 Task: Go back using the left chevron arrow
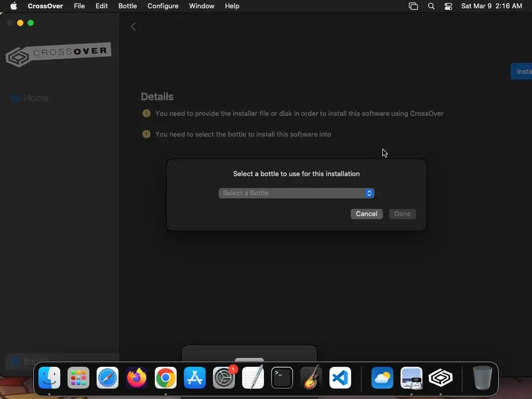[134, 26]
